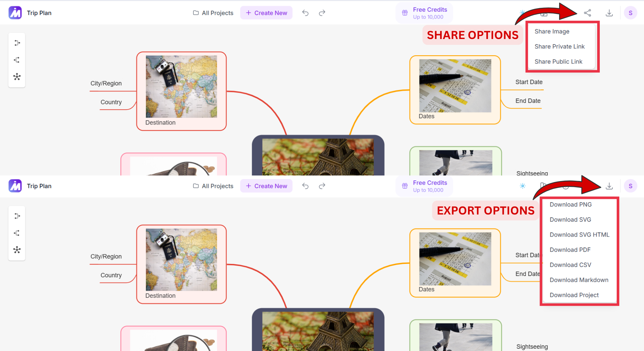This screenshot has width=644, height=351.
Task: Click undo arrow in Share Options view
Action: (x=305, y=13)
